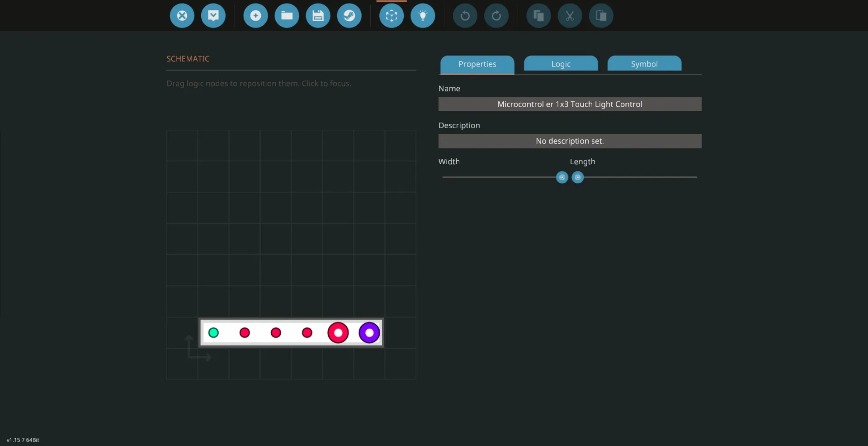
Task: Save microcontroller with floppy disk icon
Action: 318,16
